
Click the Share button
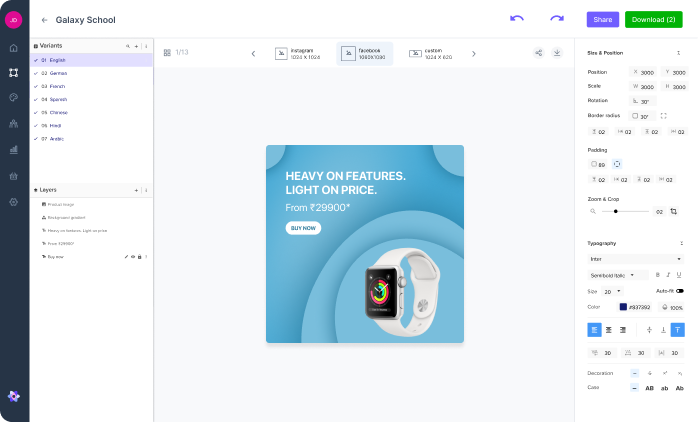603,20
